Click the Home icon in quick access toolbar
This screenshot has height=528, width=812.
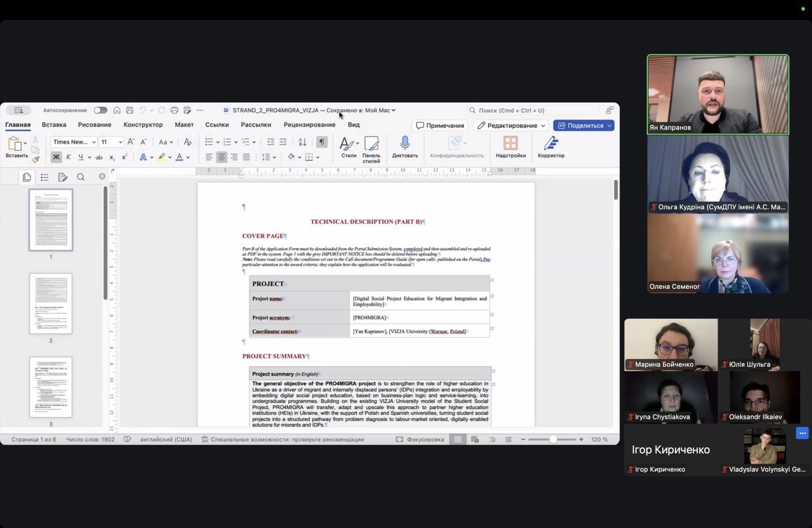[117, 110]
